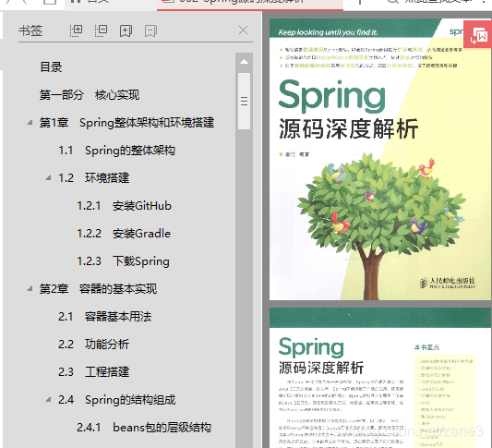Go to 1.2.3 下载Spring
This screenshot has height=448, width=492.
pos(124,261)
